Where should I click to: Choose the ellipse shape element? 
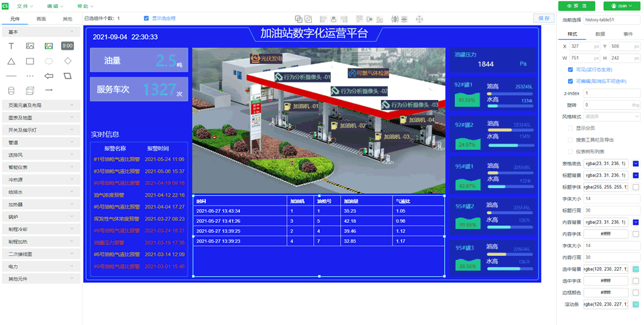coord(49,61)
